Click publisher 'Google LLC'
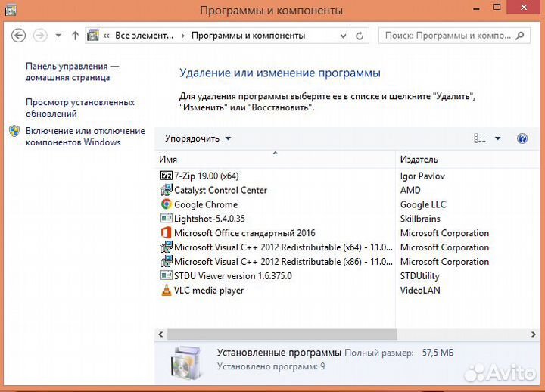Screen dimensions: 545x392 423,204
